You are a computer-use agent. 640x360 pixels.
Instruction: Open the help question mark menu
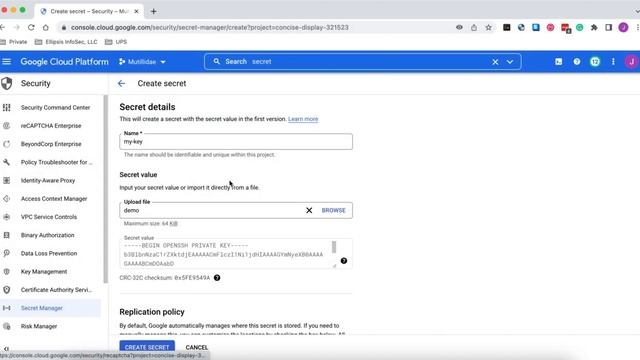tap(577, 62)
